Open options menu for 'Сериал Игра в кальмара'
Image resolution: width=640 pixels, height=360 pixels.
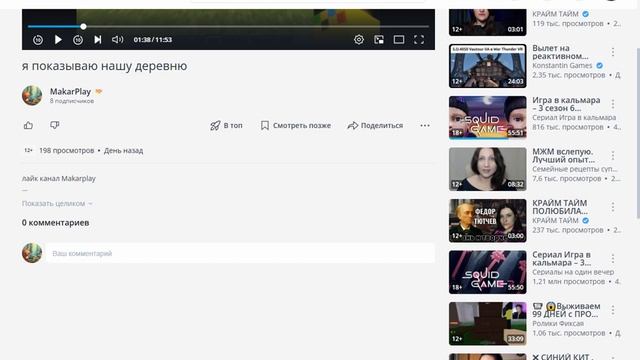[613, 258]
